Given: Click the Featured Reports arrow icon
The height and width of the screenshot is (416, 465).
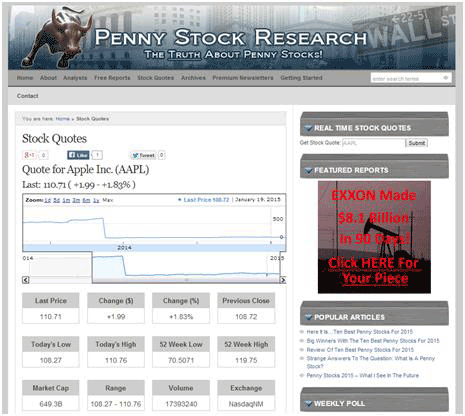Looking at the screenshot, I should point(308,170).
